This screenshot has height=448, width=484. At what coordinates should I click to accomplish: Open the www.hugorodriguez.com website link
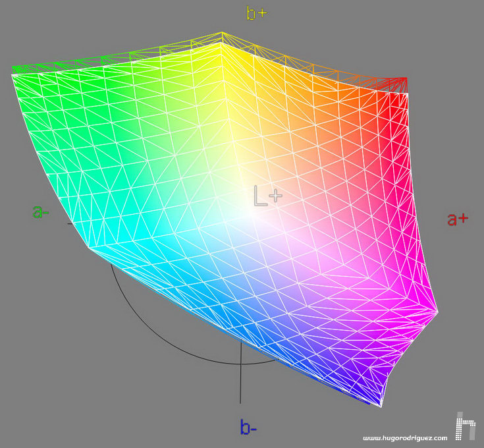pyautogui.click(x=405, y=438)
